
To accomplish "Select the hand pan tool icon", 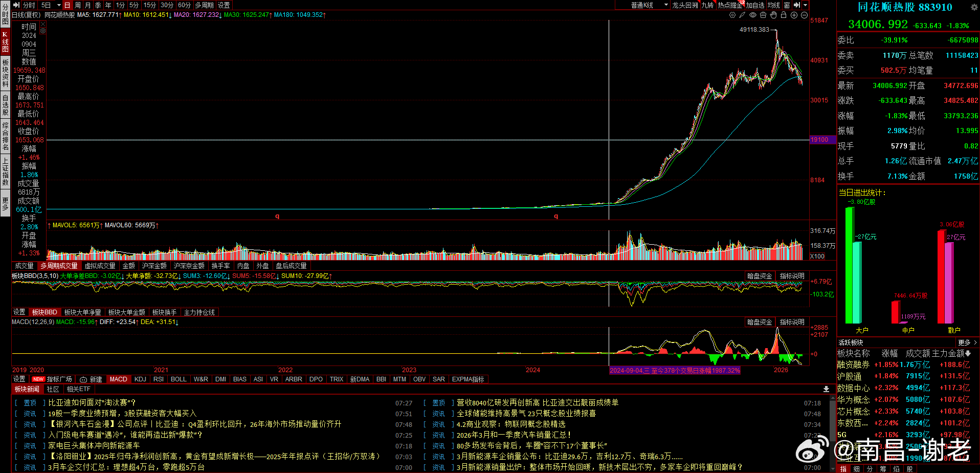I will 773,15.
